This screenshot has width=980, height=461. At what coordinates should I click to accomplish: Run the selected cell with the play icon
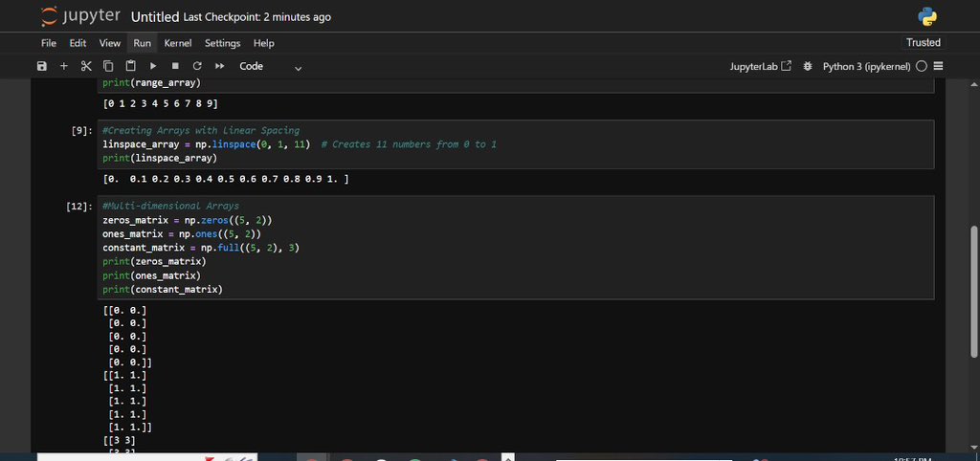click(x=153, y=66)
